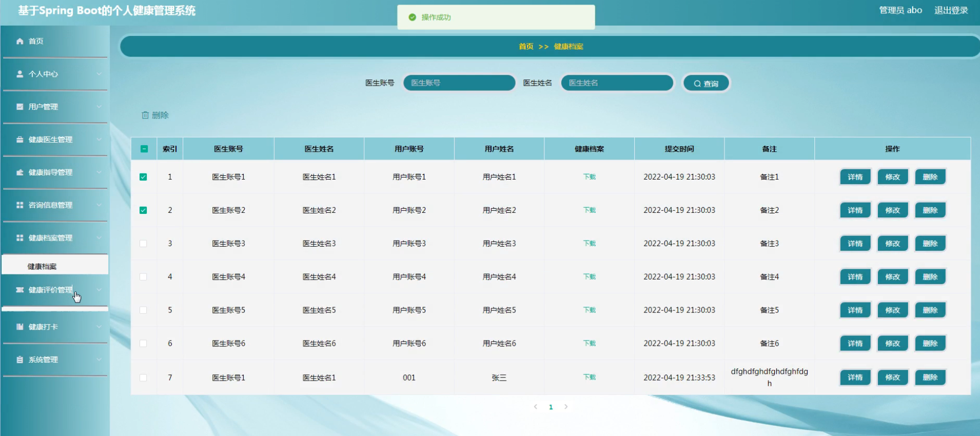Check the checkbox for row 4
Image resolution: width=980 pixels, height=436 pixels.
pyautogui.click(x=143, y=277)
